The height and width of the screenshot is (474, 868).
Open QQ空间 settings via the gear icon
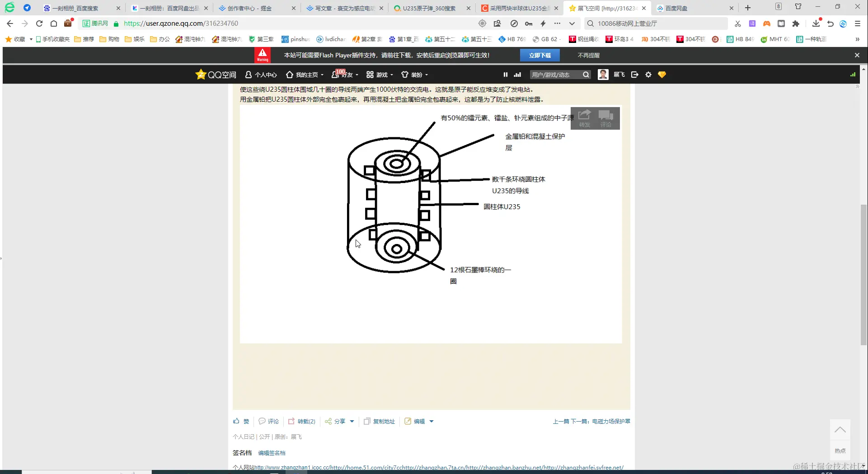point(648,75)
